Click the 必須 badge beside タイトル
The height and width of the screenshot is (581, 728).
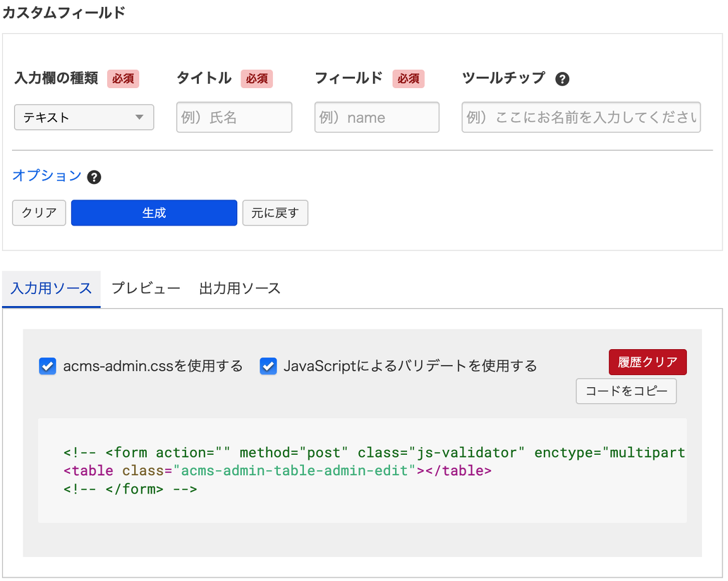coord(256,79)
